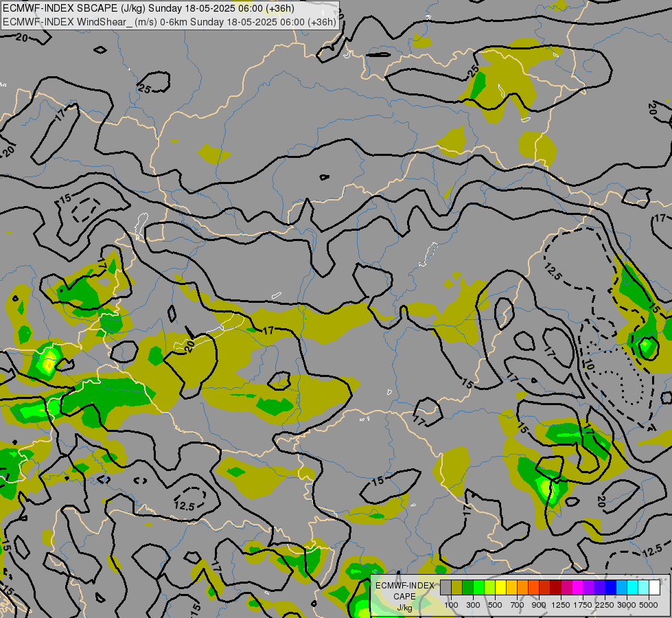
Task: Click the legend value 5000
Action: pyautogui.click(x=649, y=605)
